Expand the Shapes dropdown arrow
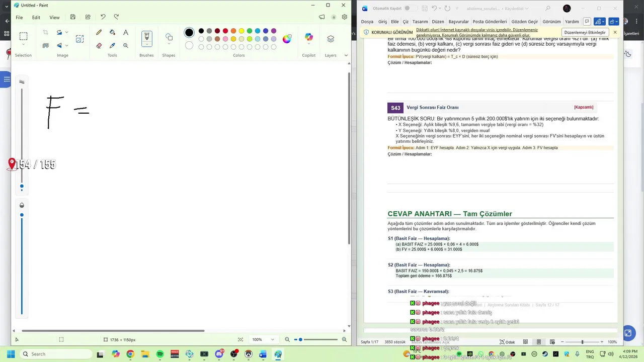 coord(169,44)
